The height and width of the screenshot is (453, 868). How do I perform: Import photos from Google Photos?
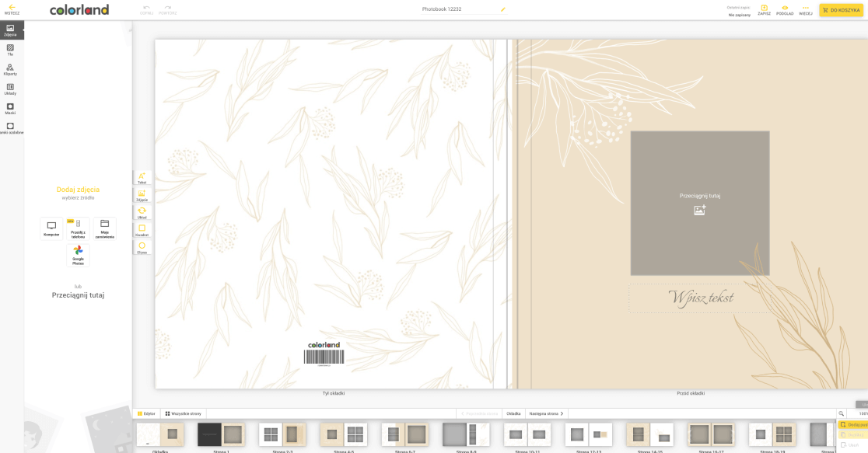pos(78,255)
